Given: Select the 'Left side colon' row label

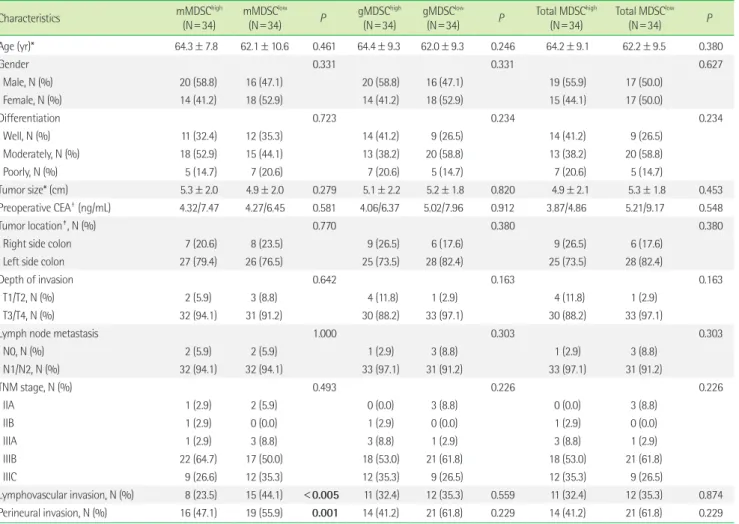Looking at the screenshot, I should click(x=33, y=262).
